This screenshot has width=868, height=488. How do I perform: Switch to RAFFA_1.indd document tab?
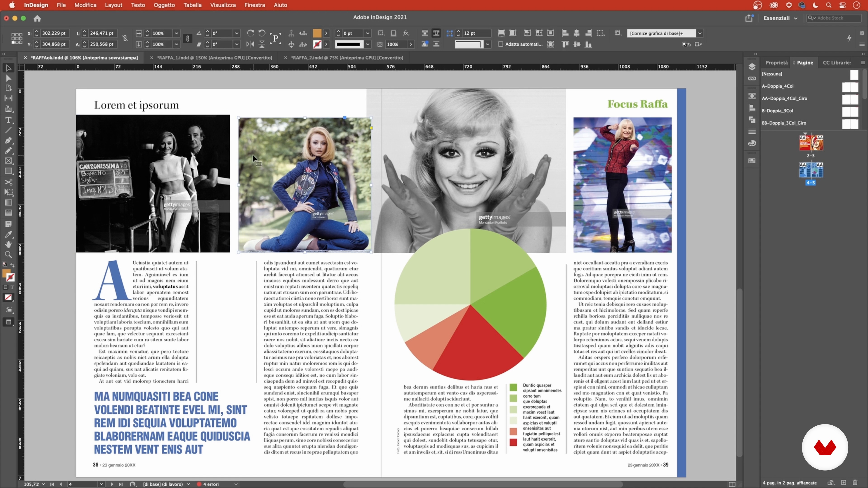pyautogui.click(x=215, y=58)
